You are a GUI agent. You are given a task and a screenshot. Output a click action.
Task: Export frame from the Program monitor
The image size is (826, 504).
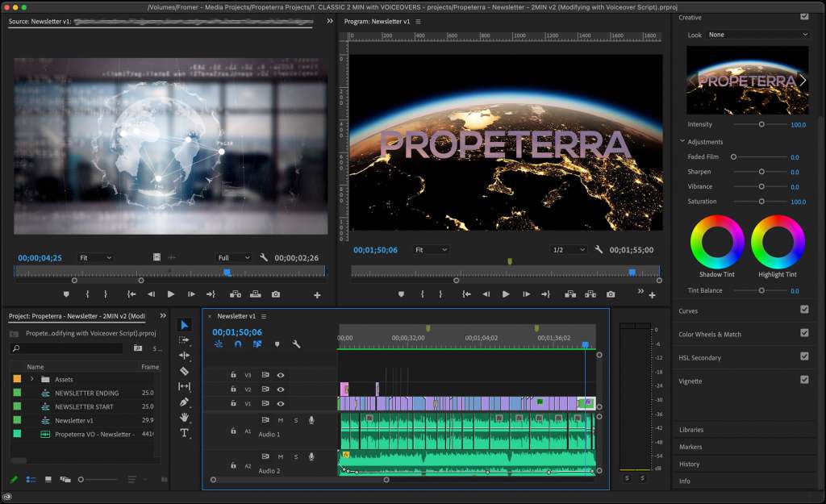611,294
